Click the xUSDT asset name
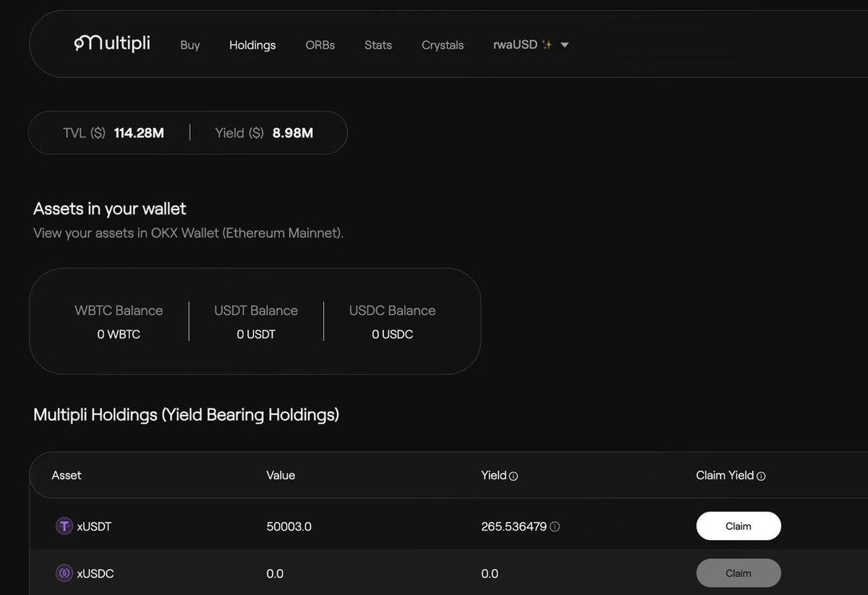The image size is (868, 595). click(94, 526)
